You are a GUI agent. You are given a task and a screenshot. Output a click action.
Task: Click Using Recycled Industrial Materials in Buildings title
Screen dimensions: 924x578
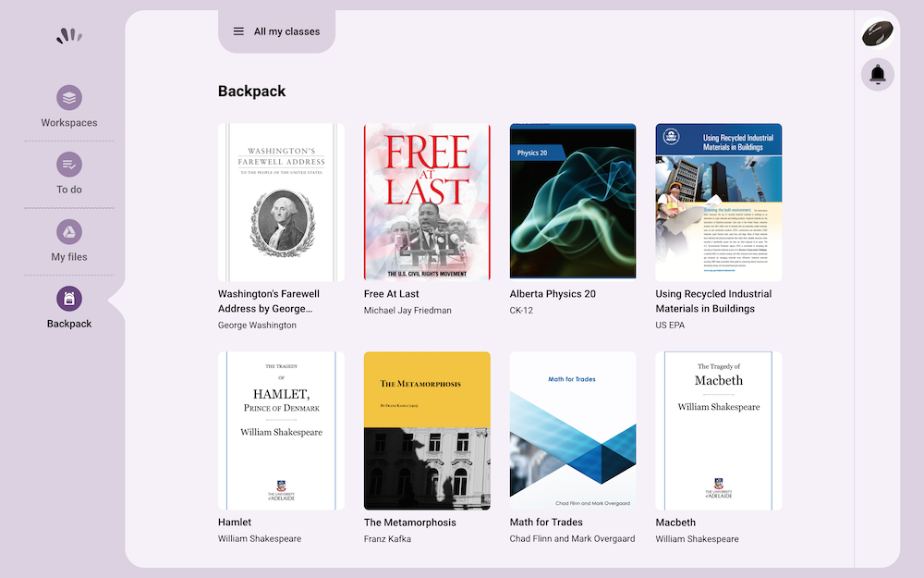coord(713,301)
